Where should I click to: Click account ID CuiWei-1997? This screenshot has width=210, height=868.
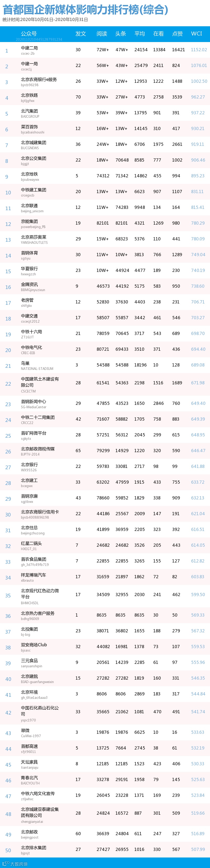31,736
